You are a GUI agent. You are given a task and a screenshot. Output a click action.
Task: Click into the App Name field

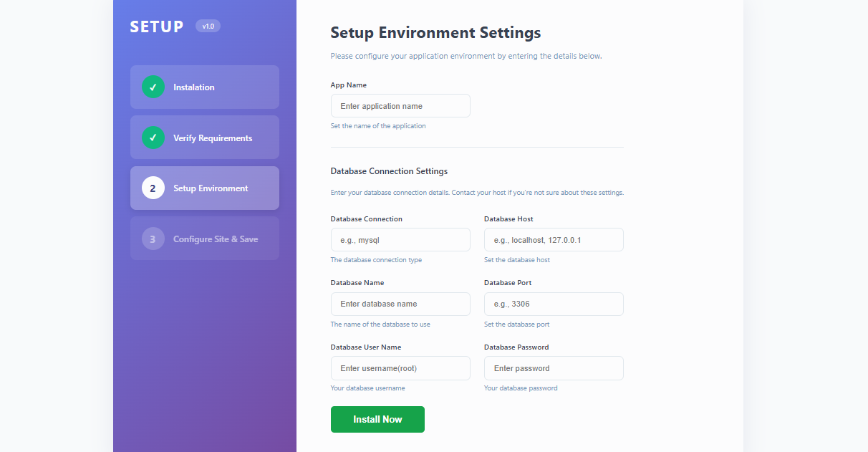400,105
